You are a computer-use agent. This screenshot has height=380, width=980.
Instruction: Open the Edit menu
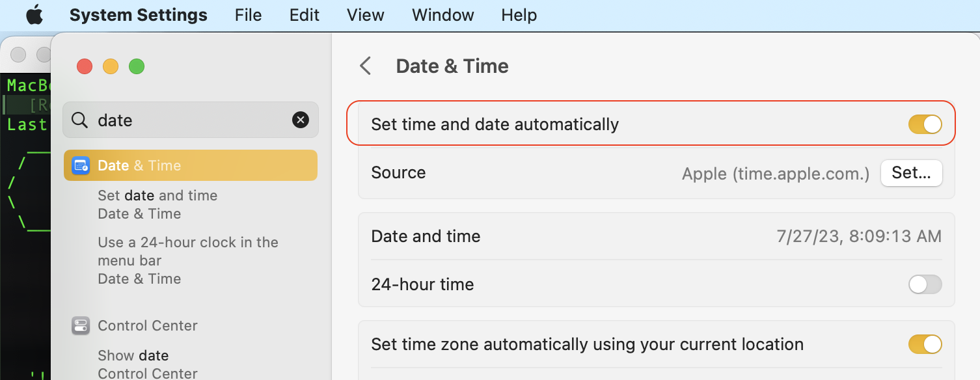coord(304,14)
